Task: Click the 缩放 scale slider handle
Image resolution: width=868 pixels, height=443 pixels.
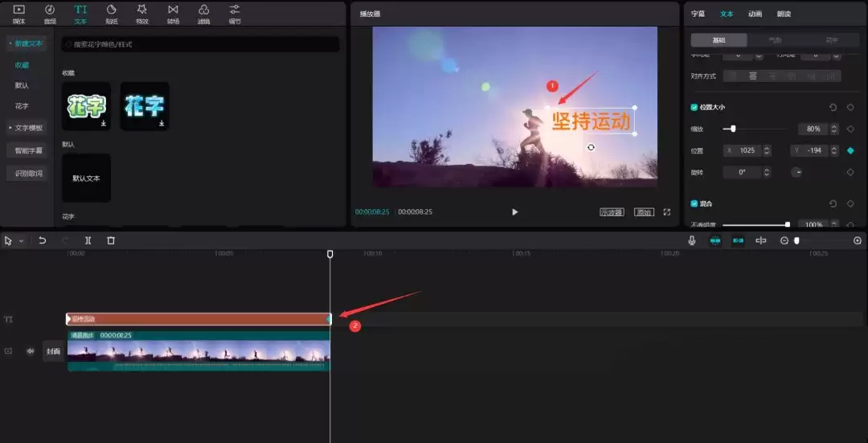Action: (x=733, y=129)
